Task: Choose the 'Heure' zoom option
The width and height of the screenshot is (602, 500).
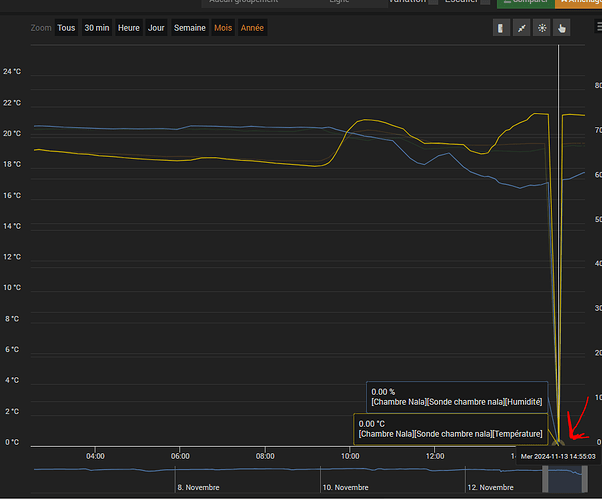Action: click(129, 28)
